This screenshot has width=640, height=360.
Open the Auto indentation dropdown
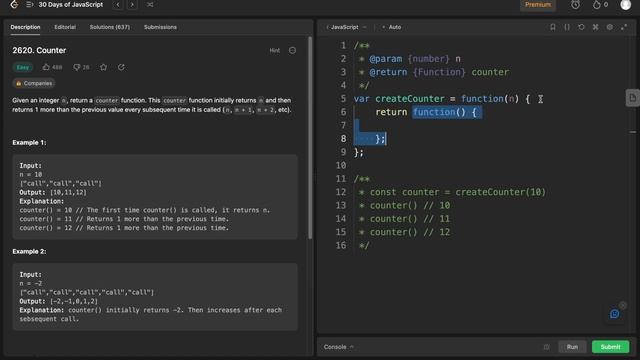point(392,27)
